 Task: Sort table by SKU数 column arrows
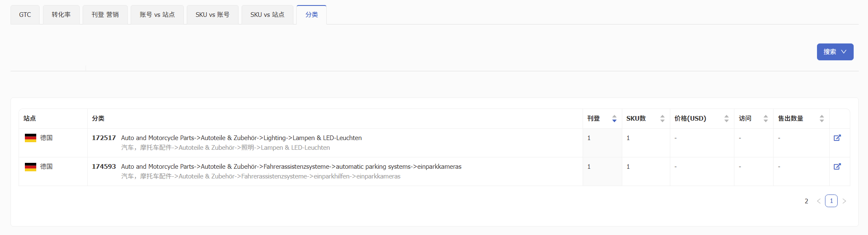(x=662, y=119)
